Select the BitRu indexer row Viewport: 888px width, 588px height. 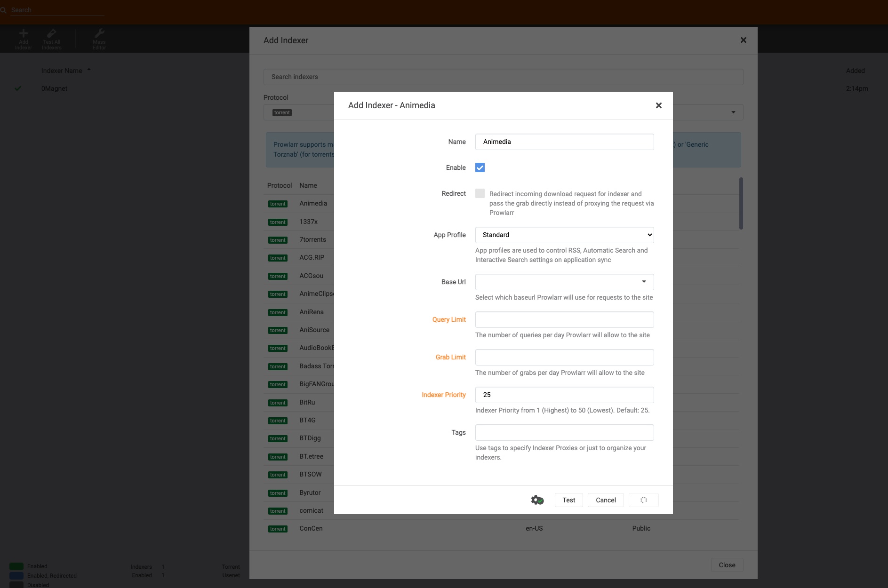tap(307, 402)
